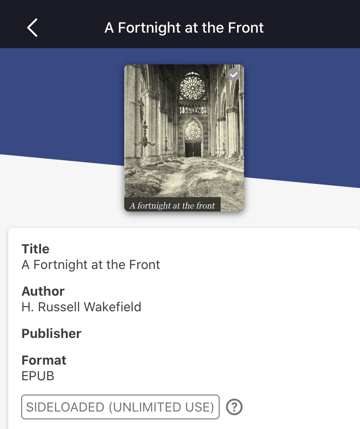Select author name H. Russell Wakefield
This screenshot has width=360, height=429.
pos(81,307)
